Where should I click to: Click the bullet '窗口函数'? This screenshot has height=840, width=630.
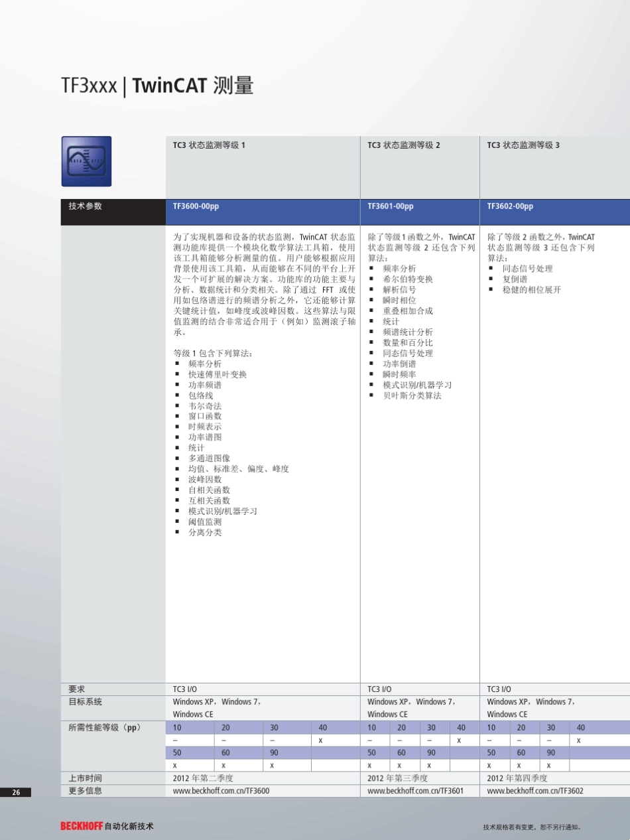tap(205, 416)
